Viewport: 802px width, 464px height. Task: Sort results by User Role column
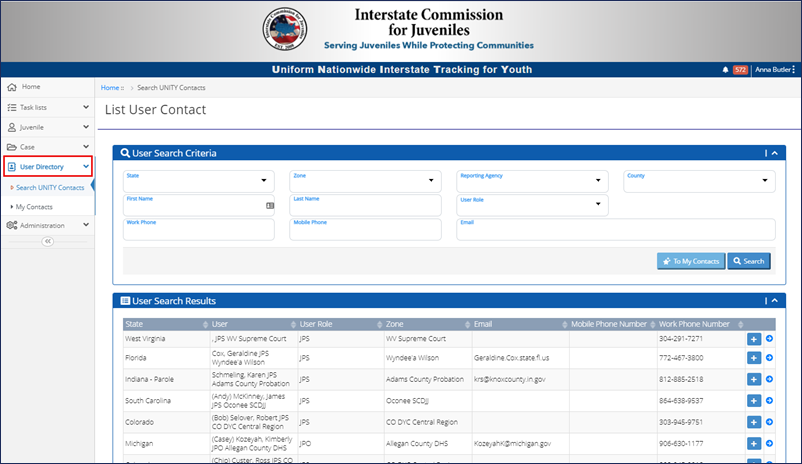tap(341, 324)
